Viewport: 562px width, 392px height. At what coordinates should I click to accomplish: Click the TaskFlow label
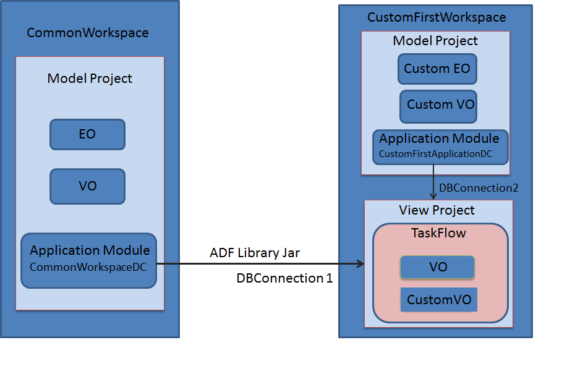pos(438,233)
